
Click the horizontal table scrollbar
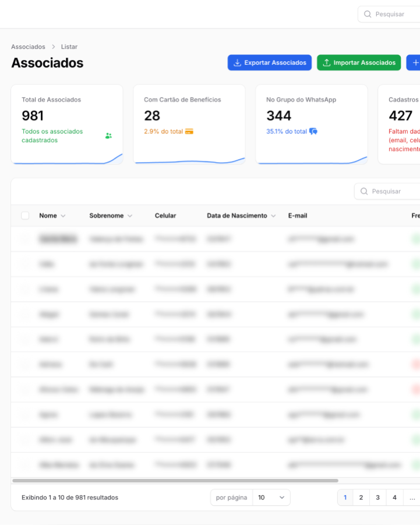coord(175,481)
